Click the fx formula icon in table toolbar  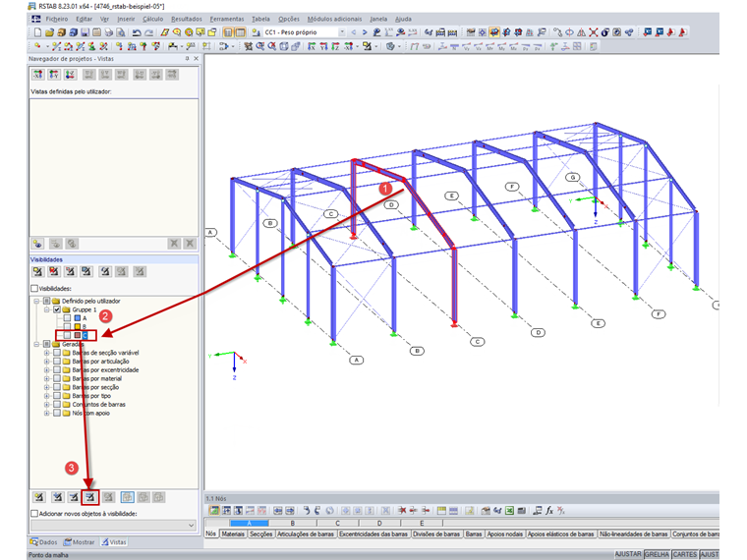point(549,511)
